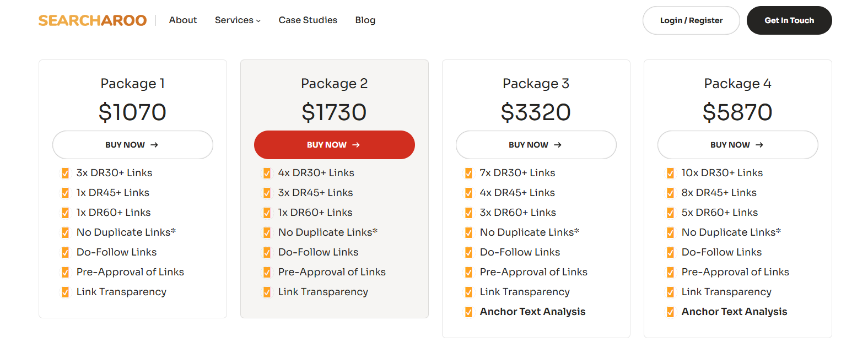Click the checkmark icon beside Package 1 Link Transparency
The height and width of the screenshot is (342, 868).
pyautogui.click(x=65, y=292)
